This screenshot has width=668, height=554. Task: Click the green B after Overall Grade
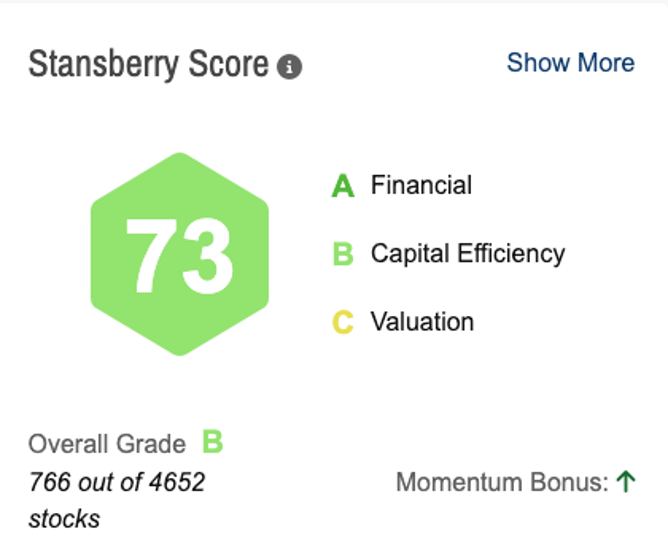click(x=213, y=442)
